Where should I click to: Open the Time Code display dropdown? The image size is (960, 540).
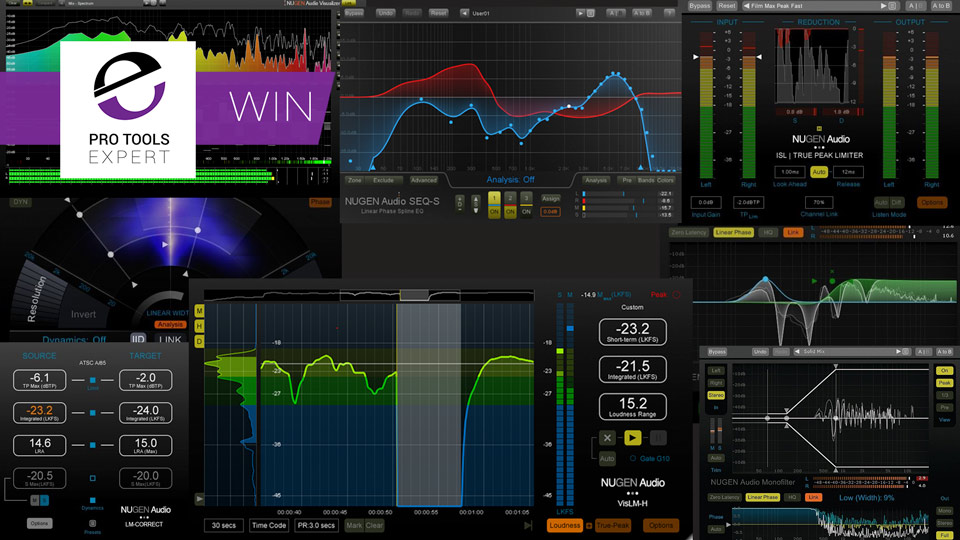click(x=269, y=525)
